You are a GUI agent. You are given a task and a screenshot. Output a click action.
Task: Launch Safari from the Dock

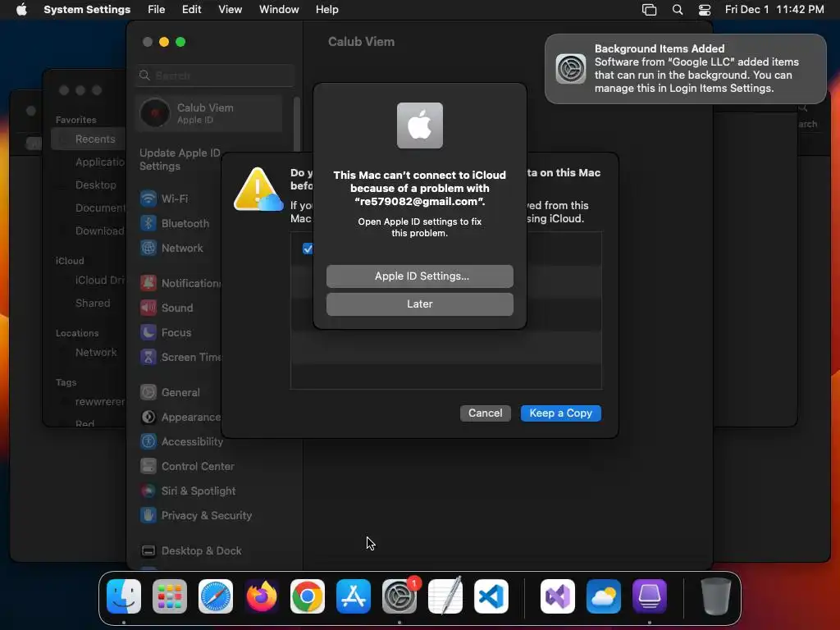(216, 596)
